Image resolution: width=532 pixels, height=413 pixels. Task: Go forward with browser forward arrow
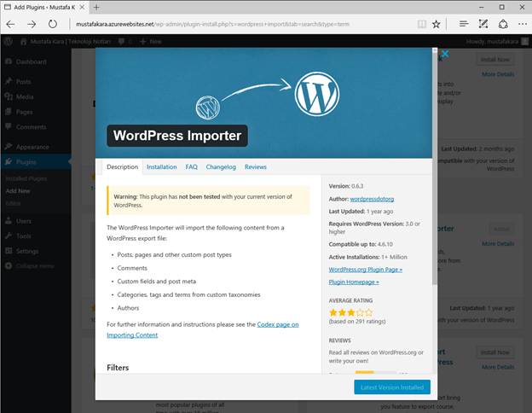click(32, 24)
